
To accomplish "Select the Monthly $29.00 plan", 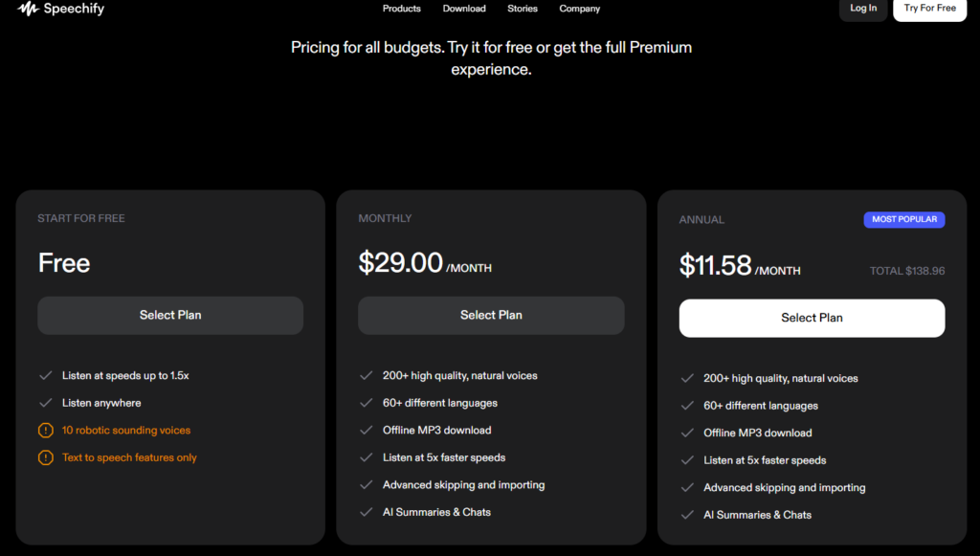I will 491,315.
